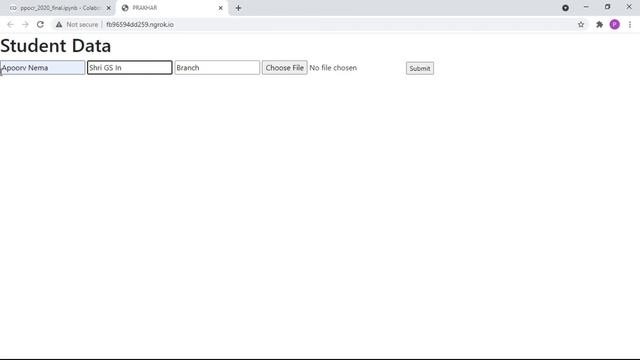Submit the student data form
This screenshot has width=640, height=360.
tap(420, 68)
